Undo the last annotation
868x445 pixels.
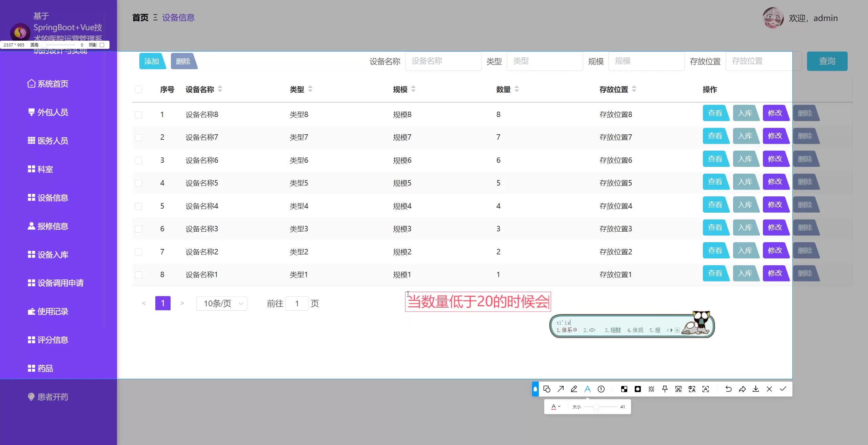pyautogui.click(x=728, y=389)
